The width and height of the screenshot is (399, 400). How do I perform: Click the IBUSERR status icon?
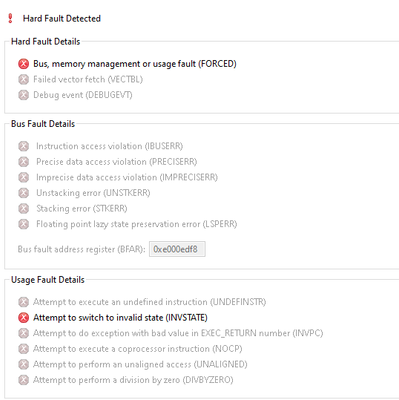(23, 146)
